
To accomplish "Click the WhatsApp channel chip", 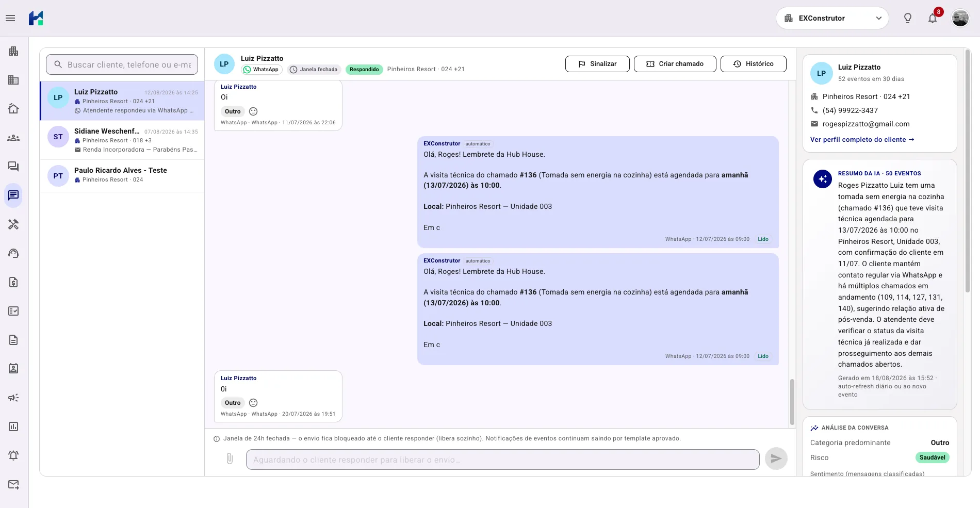I will pos(261,70).
